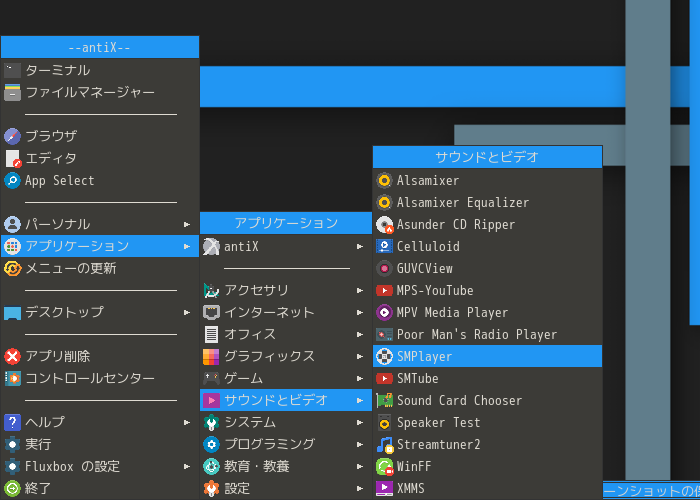The image size is (700, 500).
Task: Click the Speaker Test icon
Action: point(384,422)
